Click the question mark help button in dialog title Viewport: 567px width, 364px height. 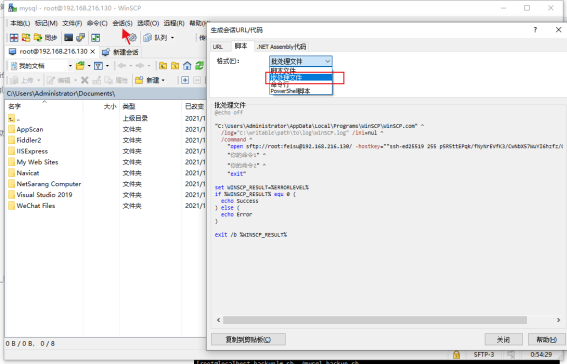coord(535,30)
